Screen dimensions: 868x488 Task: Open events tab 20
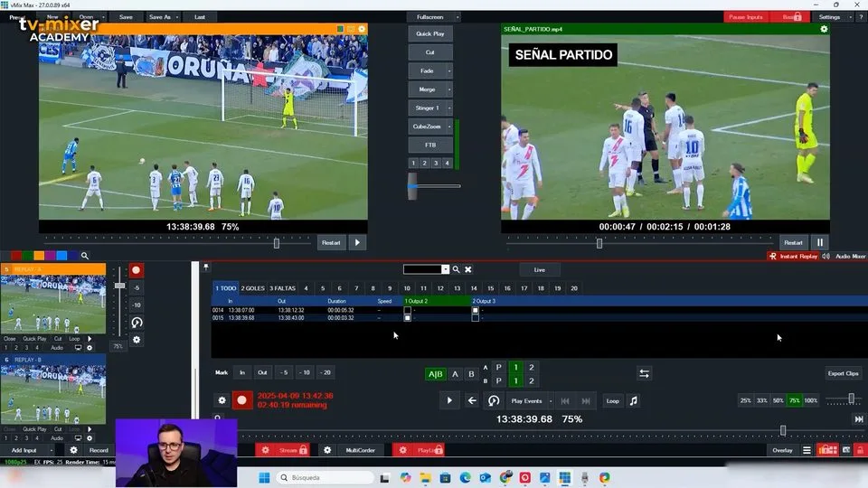tap(574, 288)
